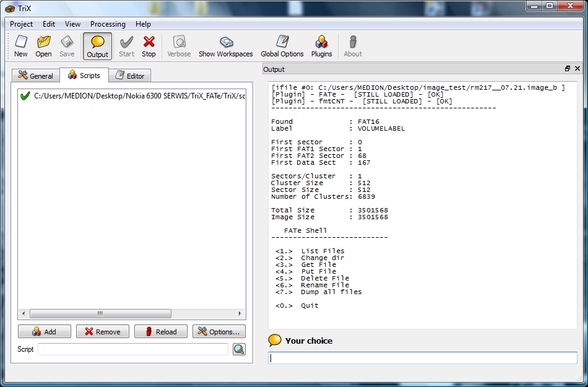
Task: Open the Help menu
Action: (143, 24)
